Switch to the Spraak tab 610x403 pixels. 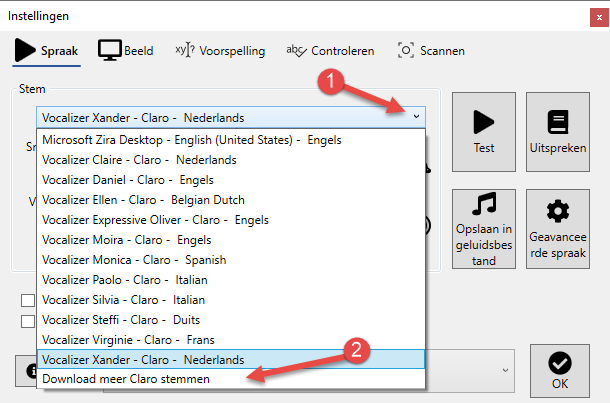coord(46,51)
